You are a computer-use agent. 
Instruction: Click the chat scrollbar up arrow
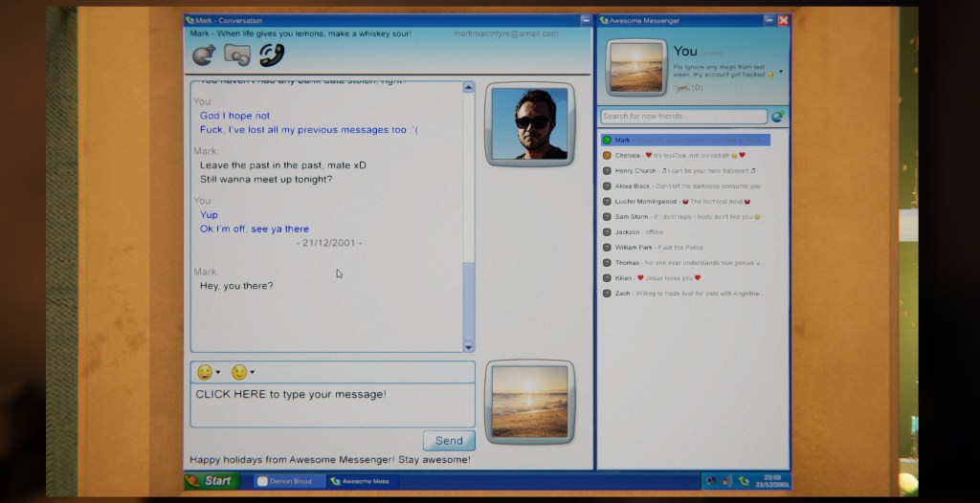pyautogui.click(x=468, y=87)
